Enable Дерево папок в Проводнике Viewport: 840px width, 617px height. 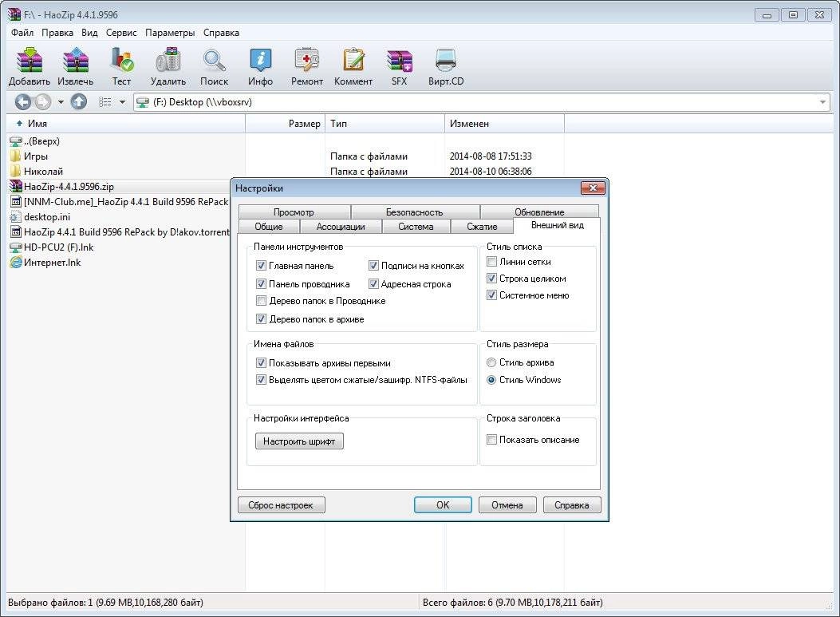coord(261,301)
